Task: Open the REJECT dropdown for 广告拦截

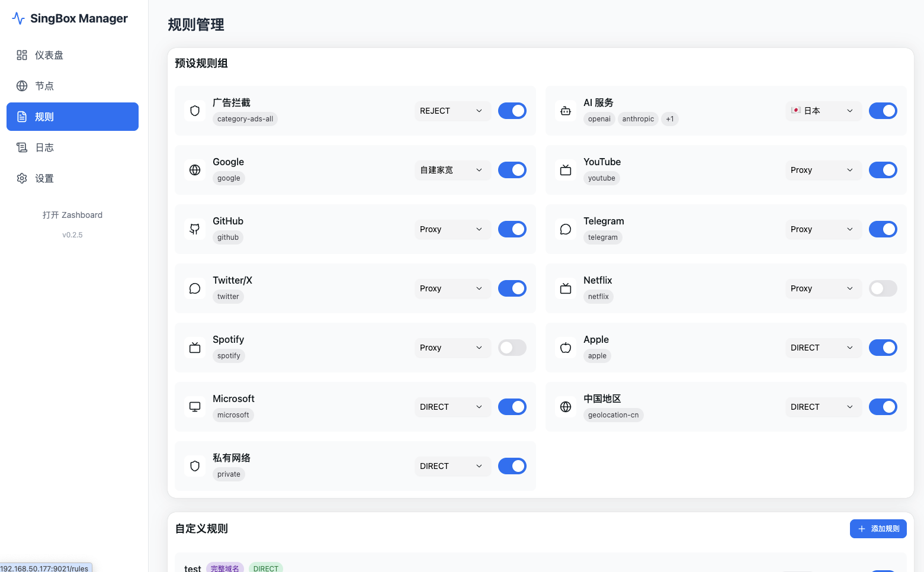Action: tap(453, 111)
